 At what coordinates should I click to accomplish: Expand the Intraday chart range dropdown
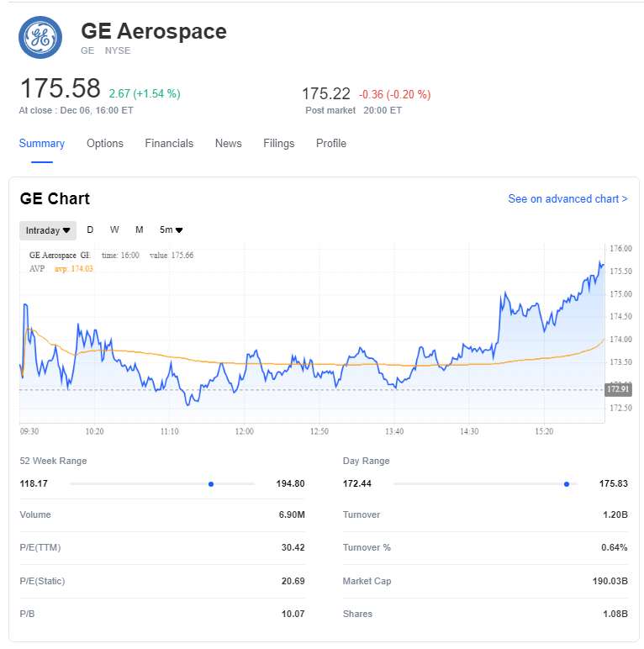coord(48,230)
